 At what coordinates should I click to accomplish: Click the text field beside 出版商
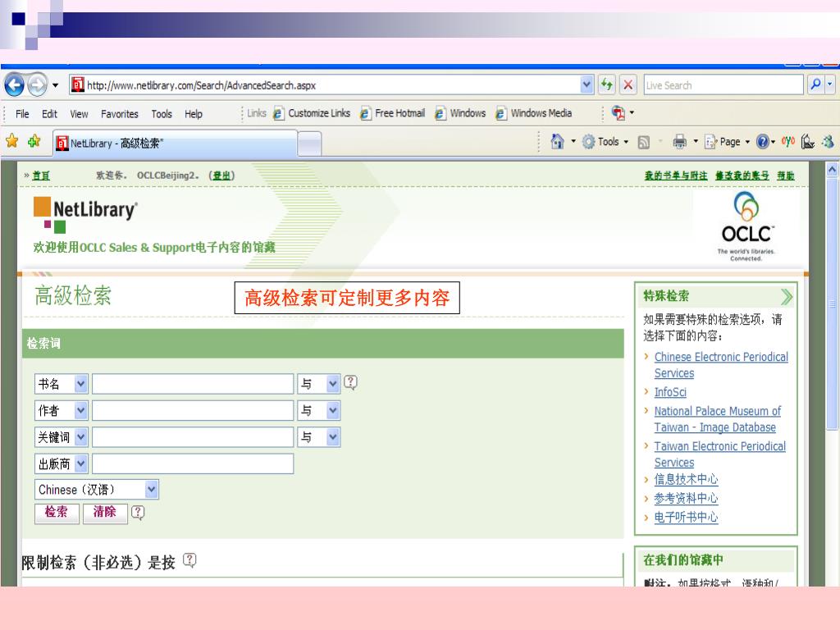(193, 463)
